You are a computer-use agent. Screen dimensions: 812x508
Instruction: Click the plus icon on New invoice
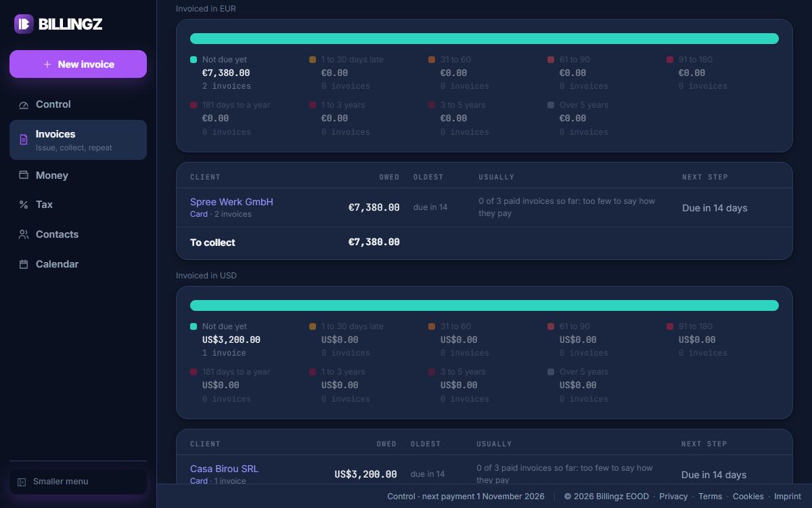[x=47, y=64]
